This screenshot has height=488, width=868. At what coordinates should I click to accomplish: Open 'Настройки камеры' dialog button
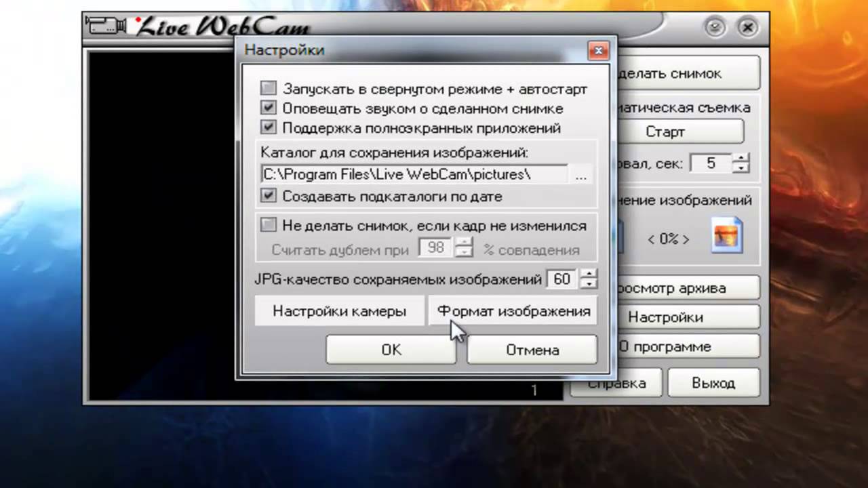pos(340,311)
